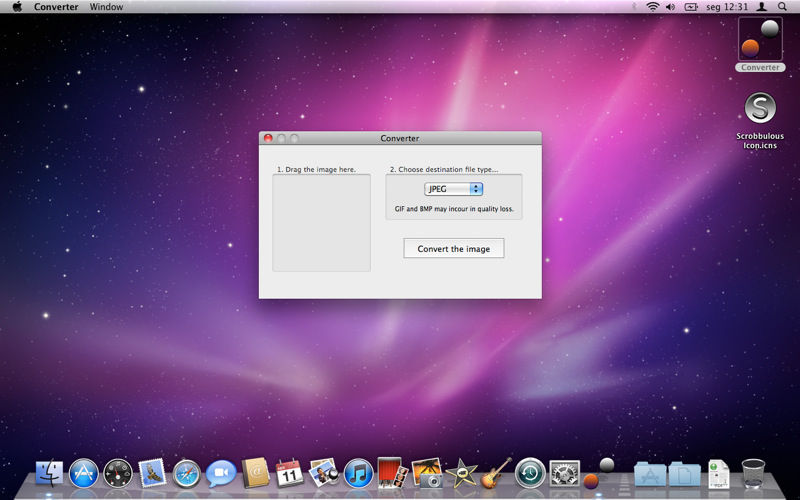Screen dimensions: 800x500
Task: Open iChat from the dock
Action: point(221,473)
